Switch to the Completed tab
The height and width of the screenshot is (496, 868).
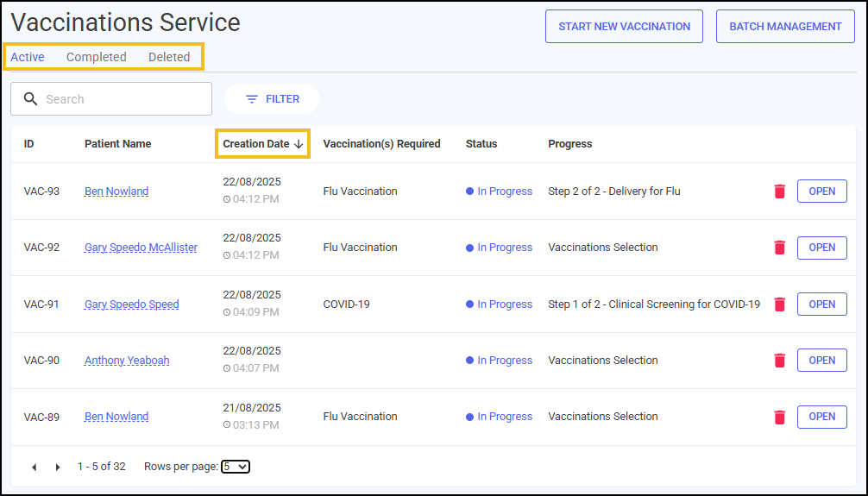[x=97, y=57]
